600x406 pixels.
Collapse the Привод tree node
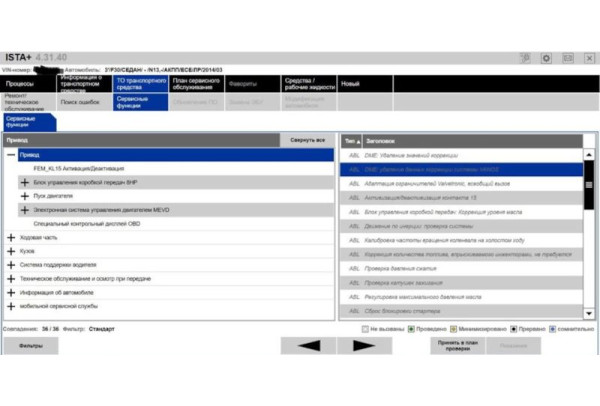point(11,155)
